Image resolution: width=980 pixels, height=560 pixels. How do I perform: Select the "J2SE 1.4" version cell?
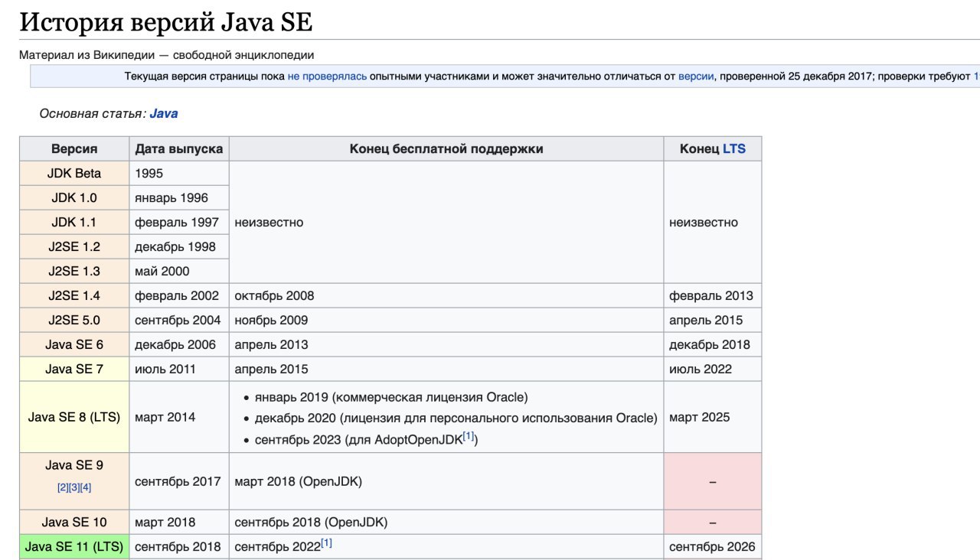click(x=74, y=295)
